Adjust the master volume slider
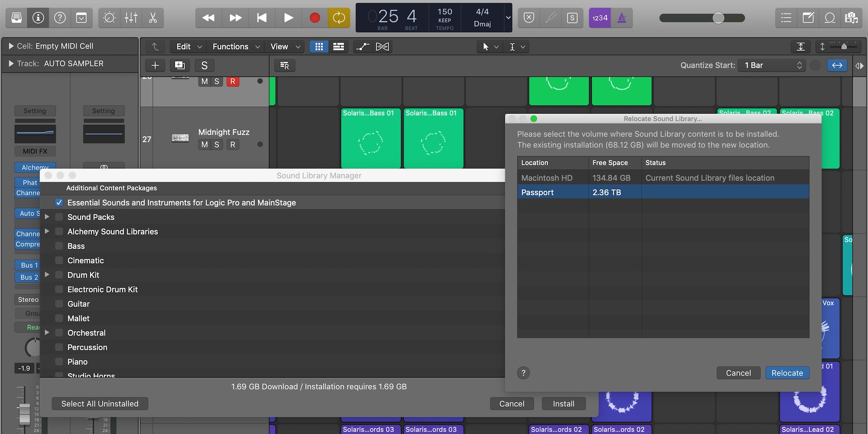This screenshot has width=868, height=434. pos(718,18)
